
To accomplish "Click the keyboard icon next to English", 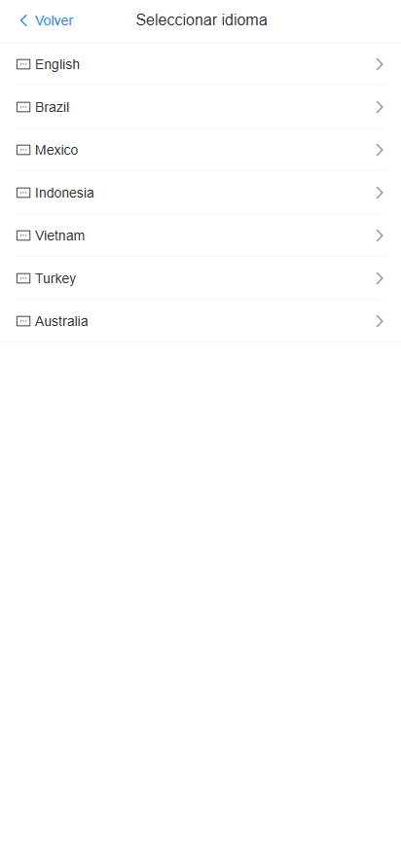I will pos(23,65).
